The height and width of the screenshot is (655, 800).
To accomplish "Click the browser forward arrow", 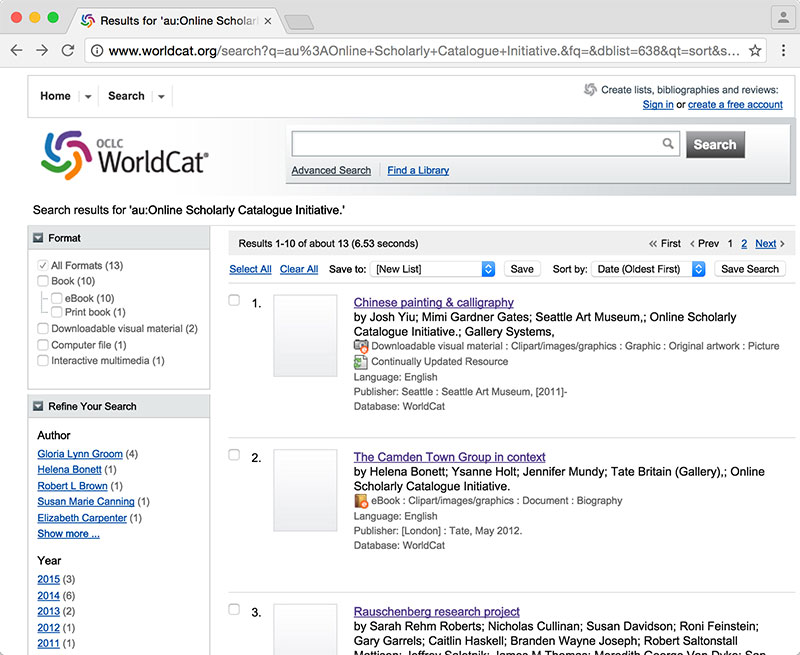I will (42, 51).
